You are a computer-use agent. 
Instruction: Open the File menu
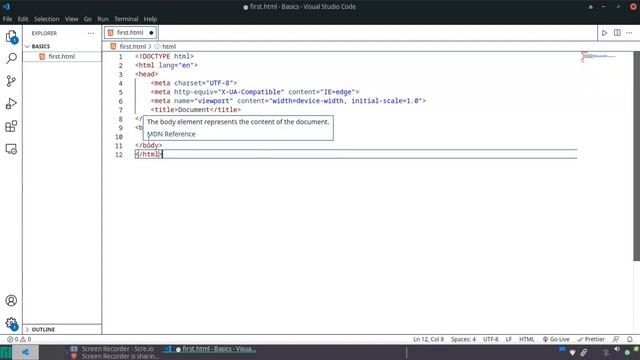[7, 19]
